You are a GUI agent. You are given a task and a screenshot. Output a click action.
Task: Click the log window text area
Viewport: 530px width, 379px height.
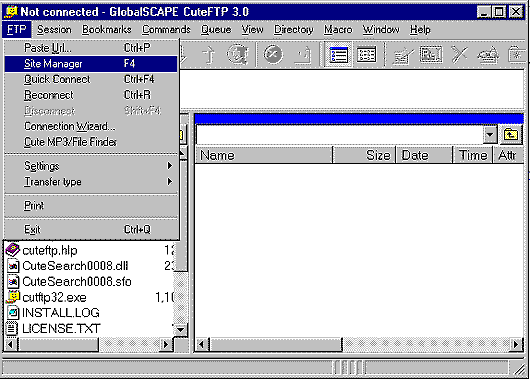pyautogui.click(x=352, y=89)
